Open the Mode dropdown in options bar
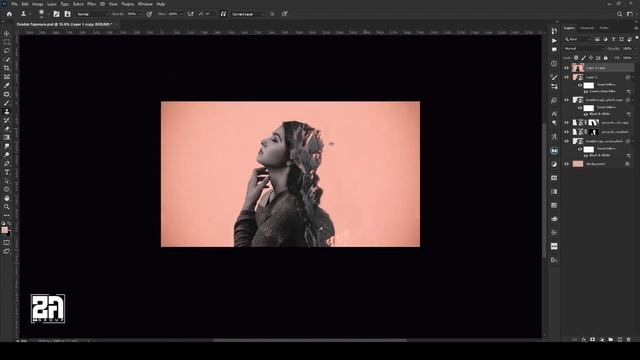This screenshot has width=640, height=360. (93, 14)
